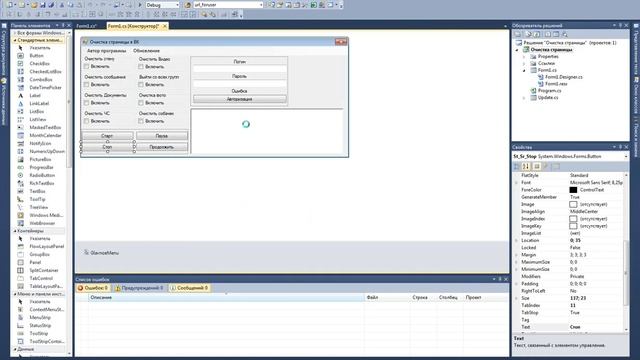
Task: Choose FlowLayoutPanel from Containers
Action: point(47,247)
